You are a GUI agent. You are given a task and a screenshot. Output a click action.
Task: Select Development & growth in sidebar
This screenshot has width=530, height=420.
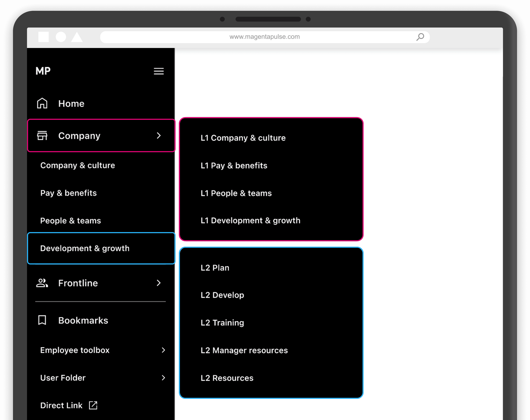pos(85,248)
